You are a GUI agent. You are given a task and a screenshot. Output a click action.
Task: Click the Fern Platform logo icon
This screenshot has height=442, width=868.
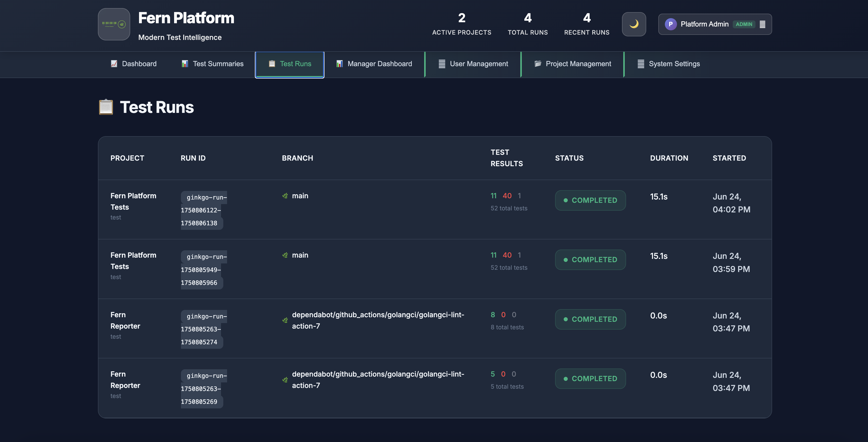point(114,24)
